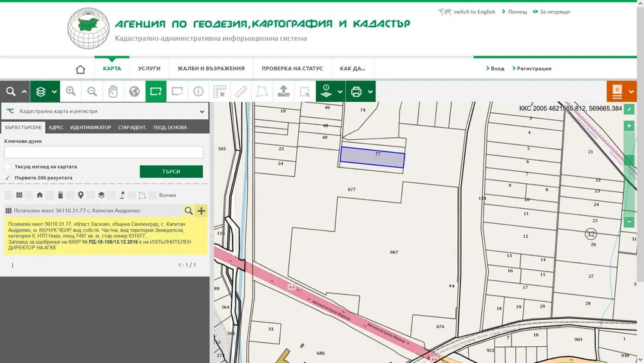The width and height of the screenshot is (644, 363).
Task: Switch to the 'АДРЕС' search tab
Action: 56,128
